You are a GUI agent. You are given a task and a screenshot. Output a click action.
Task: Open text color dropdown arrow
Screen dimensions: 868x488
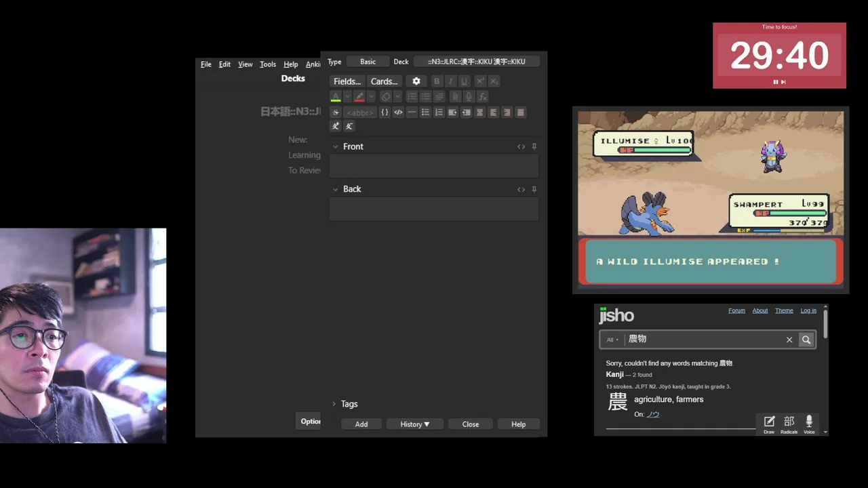[347, 97]
